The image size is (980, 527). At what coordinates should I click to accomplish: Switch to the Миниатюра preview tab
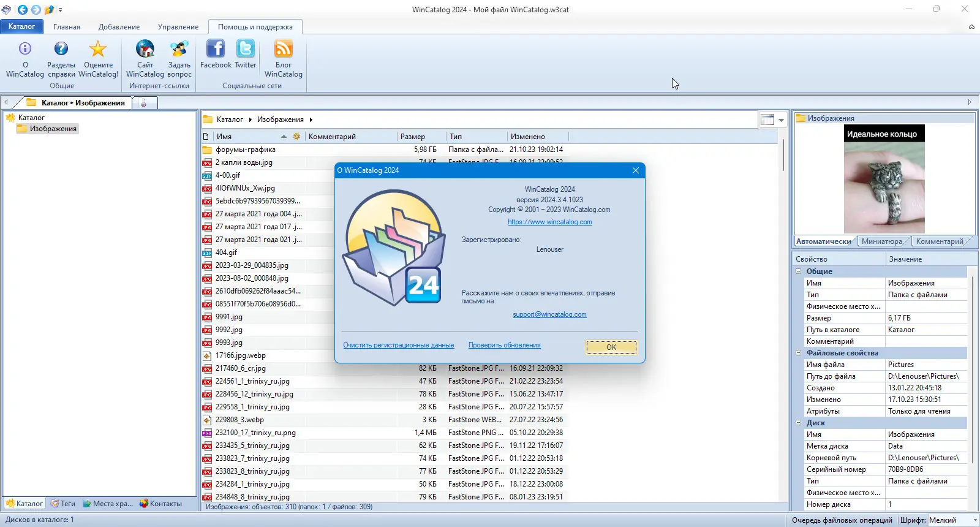tap(881, 241)
